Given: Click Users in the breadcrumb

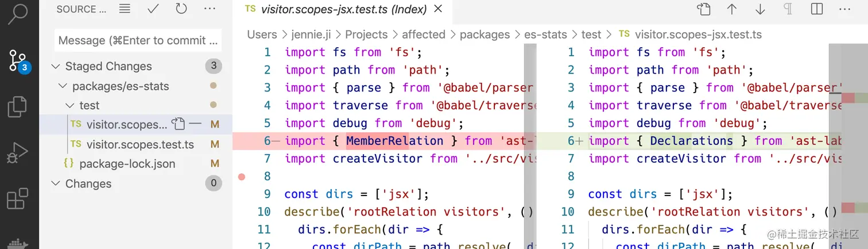Looking at the screenshot, I should [x=262, y=35].
